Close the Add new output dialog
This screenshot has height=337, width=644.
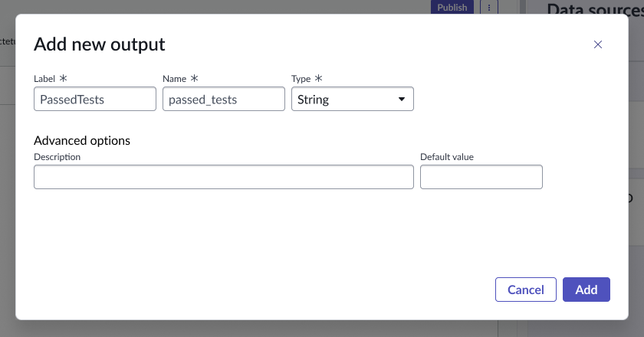click(x=597, y=44)
